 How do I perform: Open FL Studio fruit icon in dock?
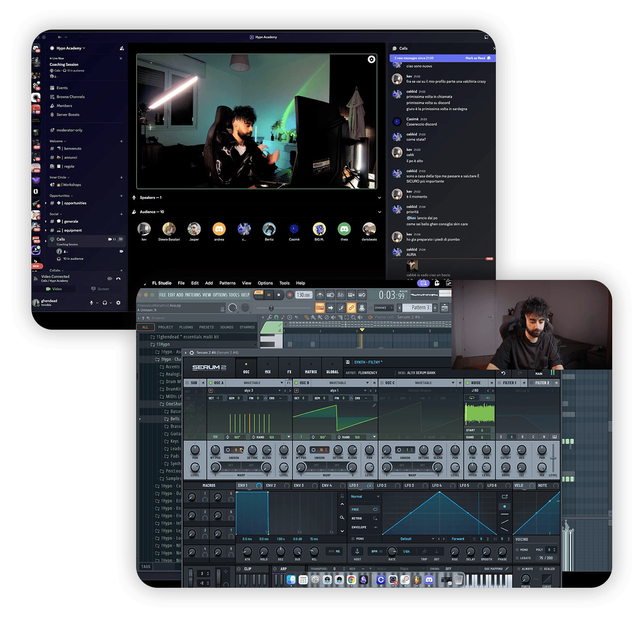tap(416, 580)
